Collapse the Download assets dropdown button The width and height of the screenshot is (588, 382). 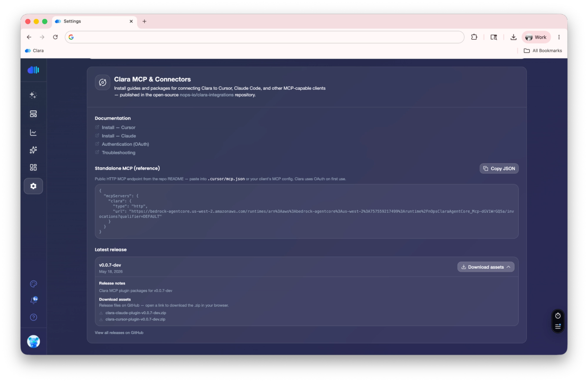click(x=486, y=267)
